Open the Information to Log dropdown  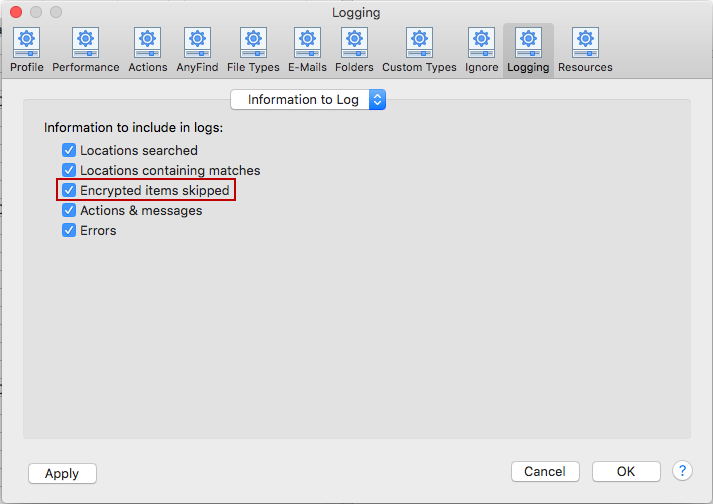[308, 100]
